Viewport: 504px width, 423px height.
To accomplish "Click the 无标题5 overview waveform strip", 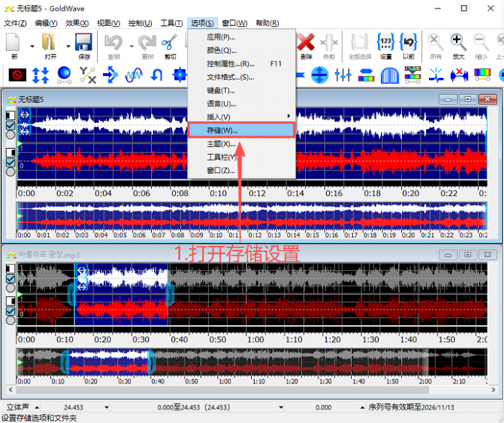I will click(x=252, y=216).
